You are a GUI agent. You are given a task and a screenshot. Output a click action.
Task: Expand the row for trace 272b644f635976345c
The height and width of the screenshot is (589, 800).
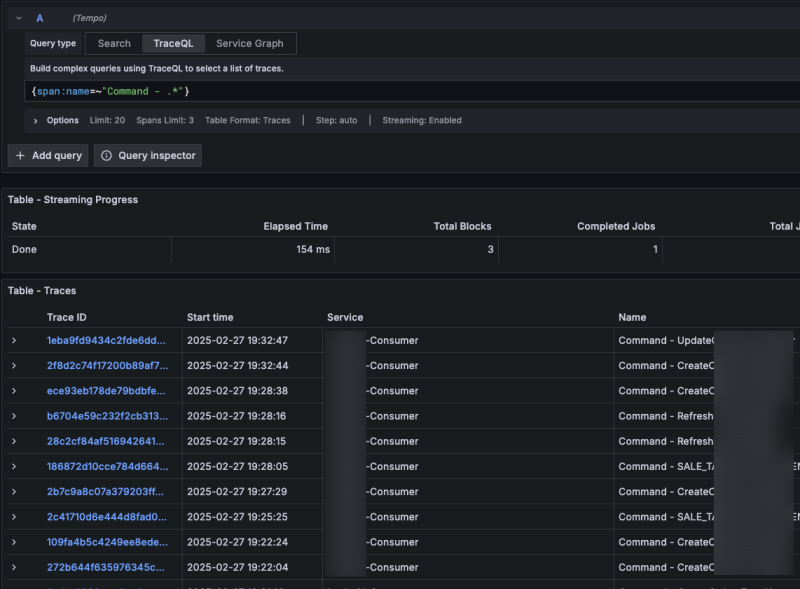point(14,567)
